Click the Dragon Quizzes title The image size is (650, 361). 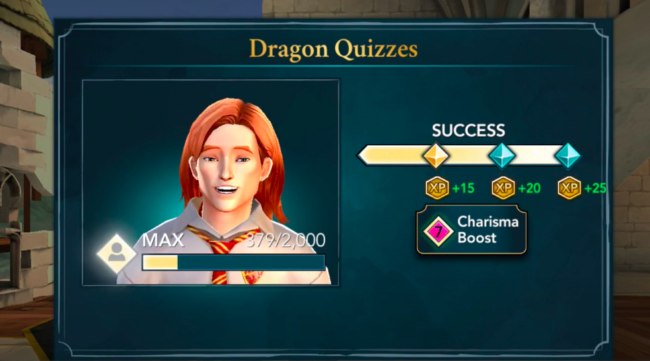point(333,50)
